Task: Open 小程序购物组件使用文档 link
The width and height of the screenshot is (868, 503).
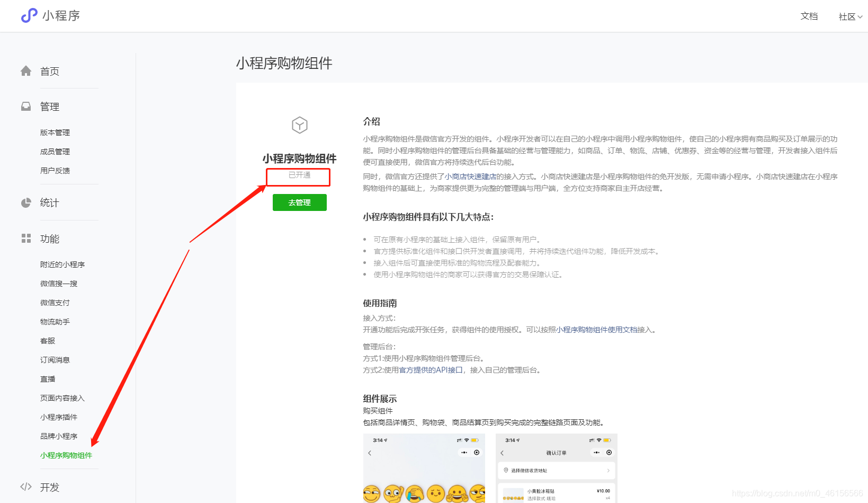Action: click(597, 330)
